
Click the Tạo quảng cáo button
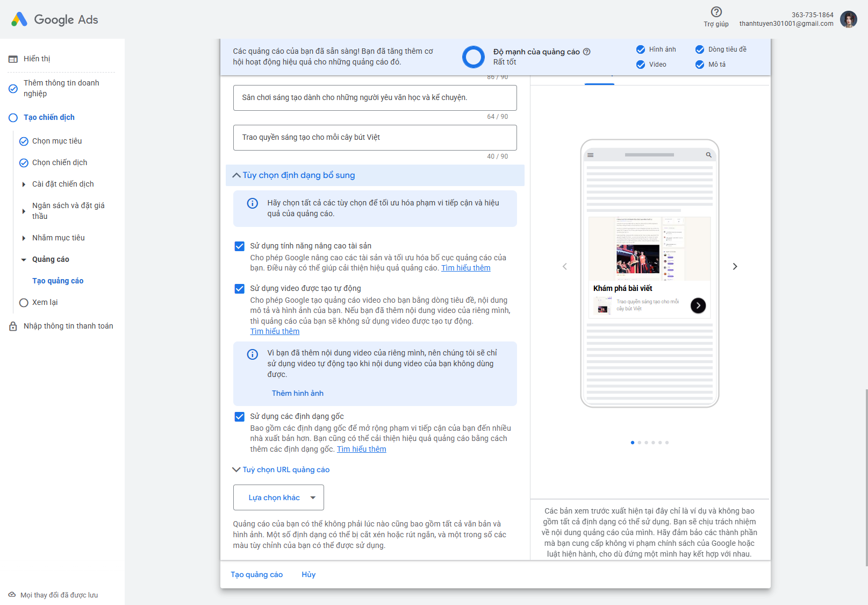pyautogui.click(x=257, y=574)
